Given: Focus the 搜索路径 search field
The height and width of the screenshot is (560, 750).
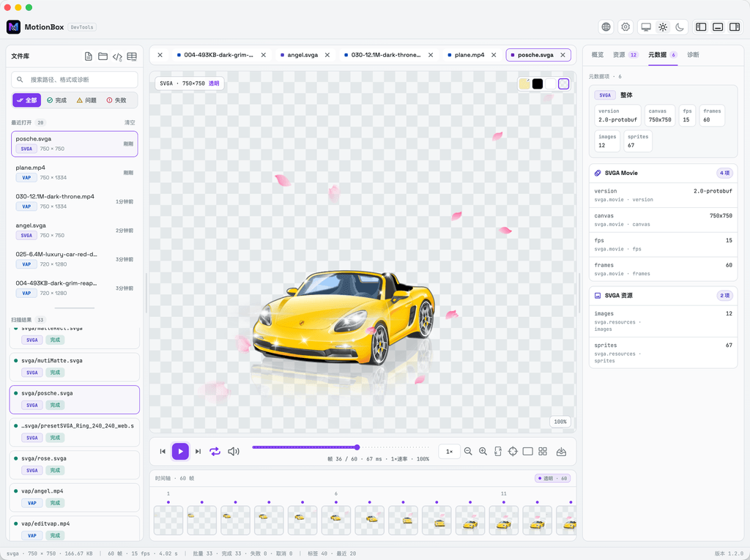Looking at the screenshot, I should pos(75,79).
